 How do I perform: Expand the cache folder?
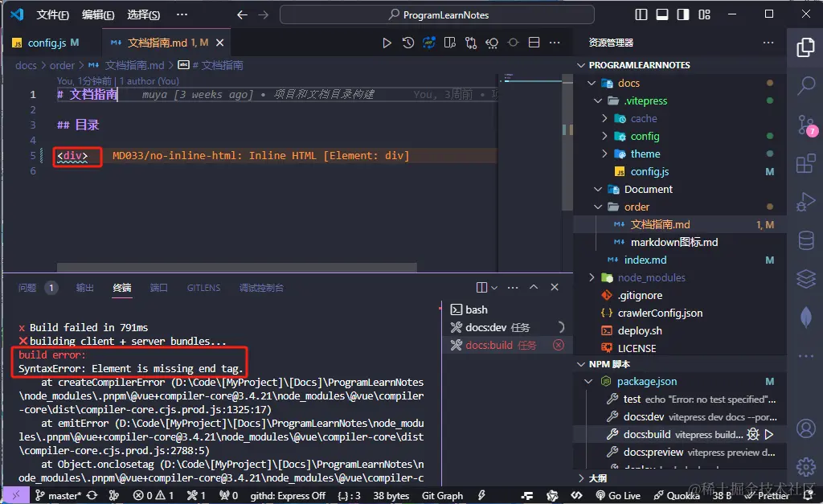[604, 119]
